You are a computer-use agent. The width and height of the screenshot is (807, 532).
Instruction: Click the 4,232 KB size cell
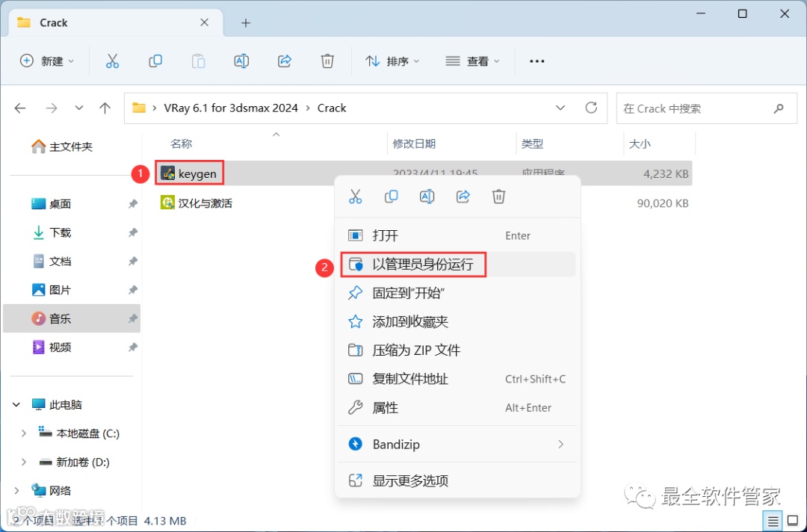666,174
